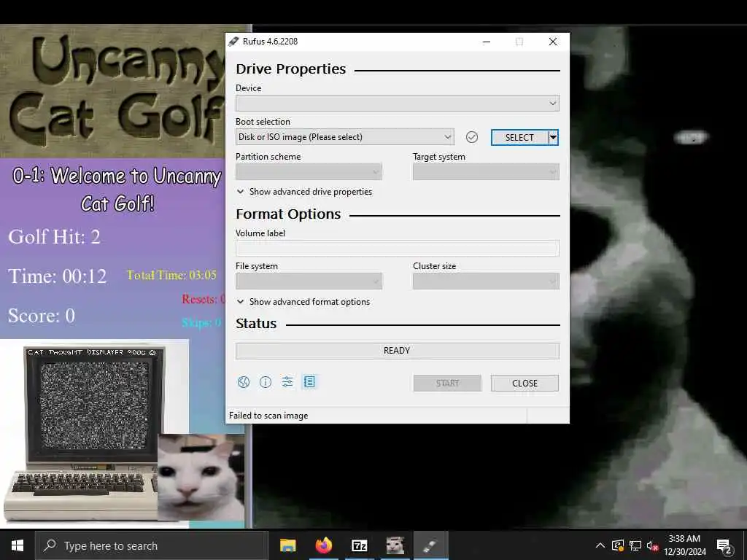Expand Show advanced format options
The height and width of the screenshot is (560, 747).
pyautogui.click(x=303, y=302)
